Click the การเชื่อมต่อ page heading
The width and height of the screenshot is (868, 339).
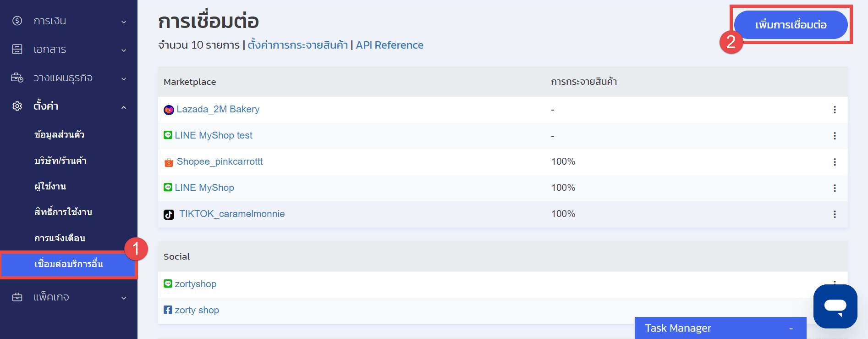click(209, 21)
